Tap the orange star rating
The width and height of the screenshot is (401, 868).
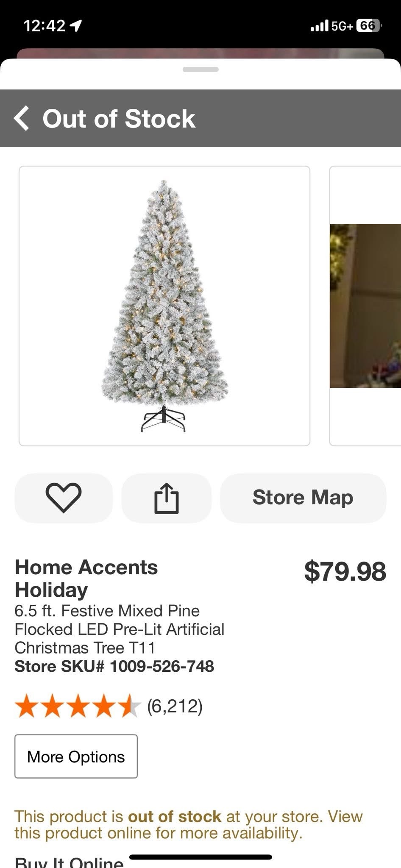(x=78, y=706)
